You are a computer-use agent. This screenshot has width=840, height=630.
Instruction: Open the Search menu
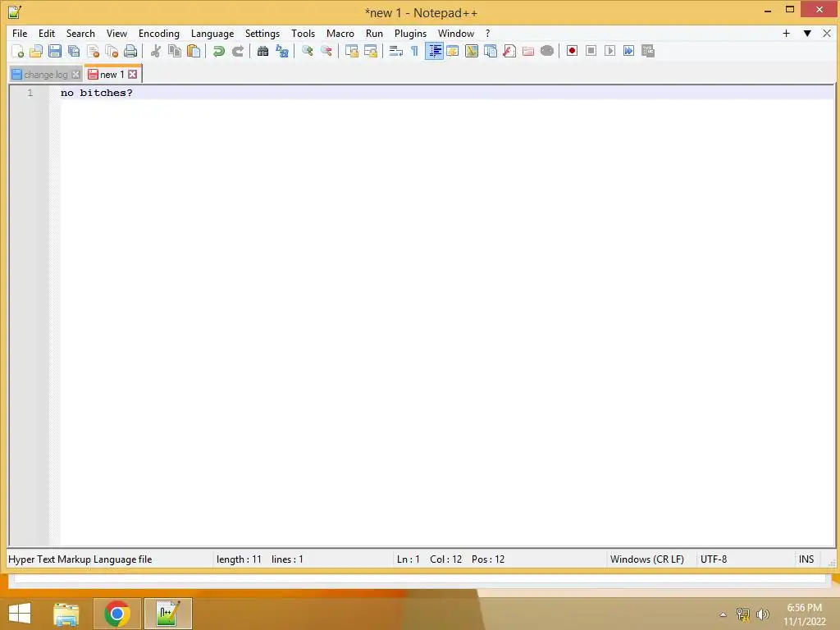click(x=80, y=33)
